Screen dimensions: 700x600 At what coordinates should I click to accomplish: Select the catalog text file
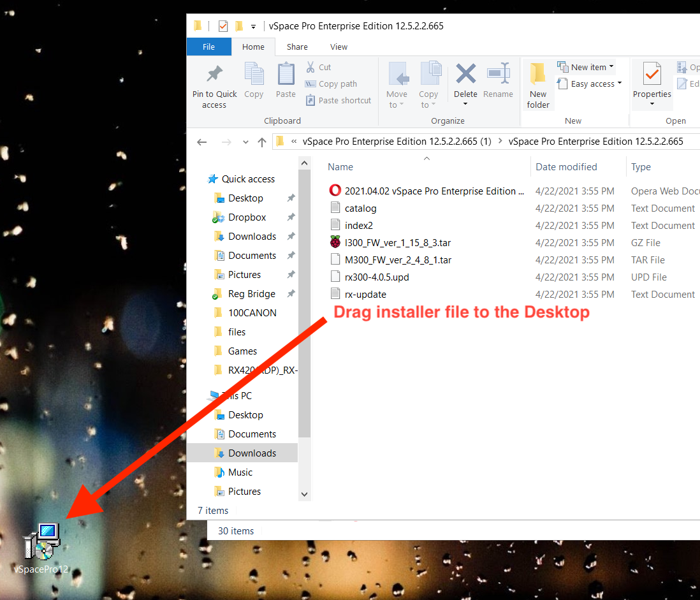353,209
